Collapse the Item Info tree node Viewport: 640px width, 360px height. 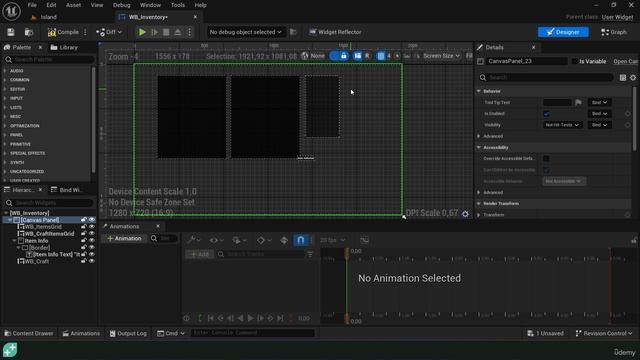(x=14, y=241)
